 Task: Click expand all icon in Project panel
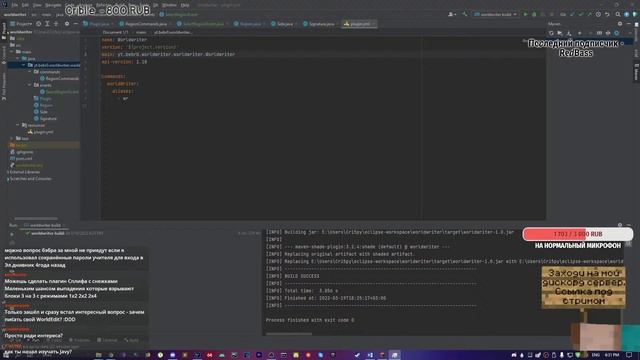click(47, 24)
